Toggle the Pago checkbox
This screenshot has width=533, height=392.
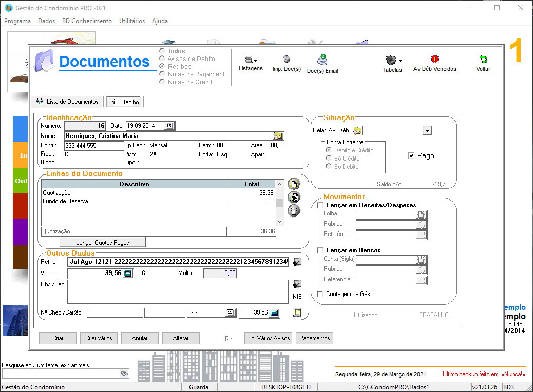(x=411, y=155)
